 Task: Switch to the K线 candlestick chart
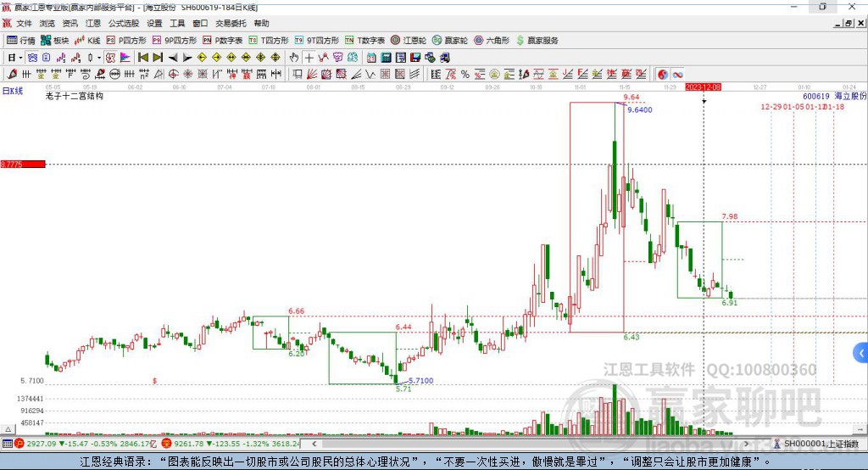click(x=87, y=41)
